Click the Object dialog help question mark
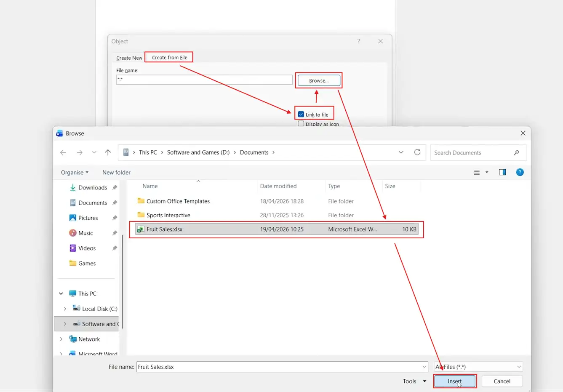563x392 pixels. [359, 41]
